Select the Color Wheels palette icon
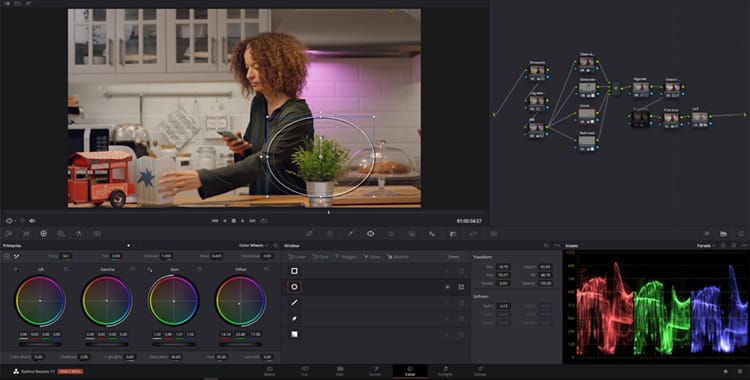The image size is (750, 380). tap(44, 234)
